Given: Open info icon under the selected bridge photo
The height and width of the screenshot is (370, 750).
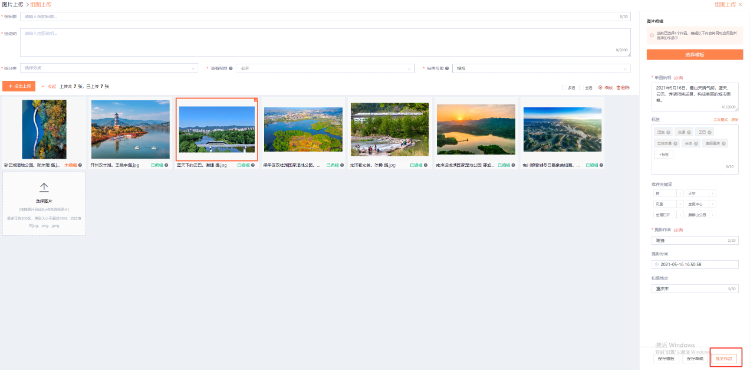Looking at the screenshot, I should (253, 165).
